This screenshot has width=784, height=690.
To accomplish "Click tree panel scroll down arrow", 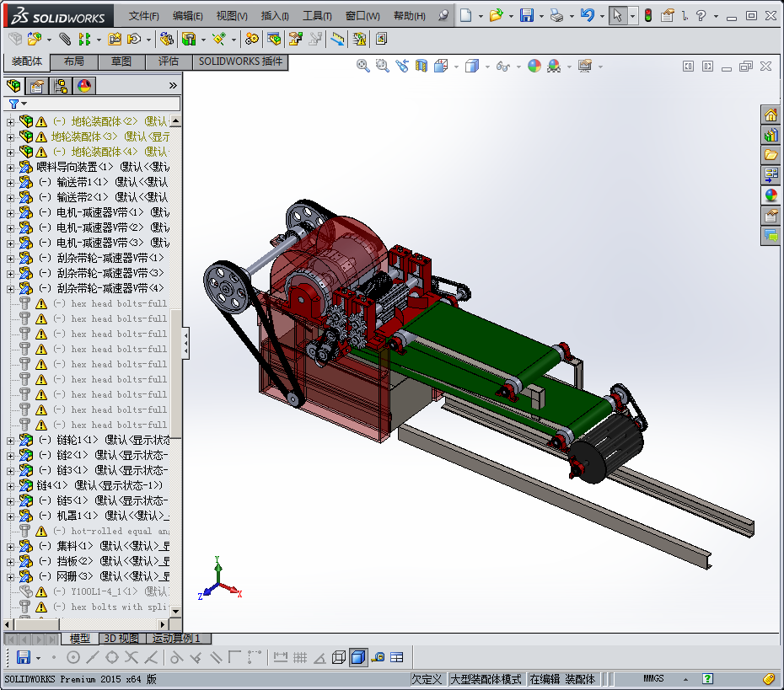I will pyautogui.click(x=175, y=611).
